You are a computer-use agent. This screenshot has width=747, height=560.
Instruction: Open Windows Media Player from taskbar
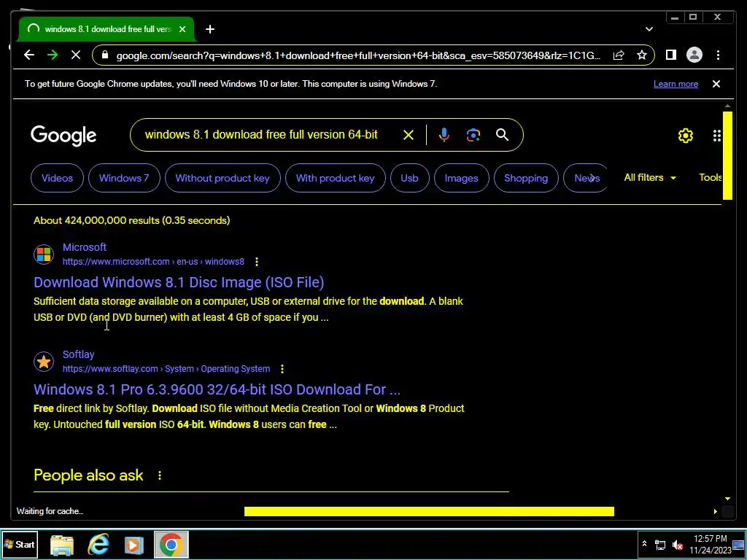[134, 545]
